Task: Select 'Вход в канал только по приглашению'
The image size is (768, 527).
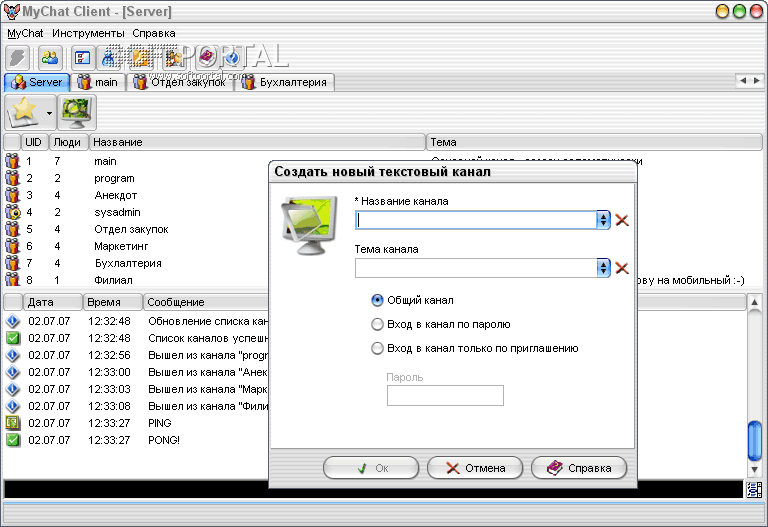Action: pyautogui.click(x=377, y=349)
